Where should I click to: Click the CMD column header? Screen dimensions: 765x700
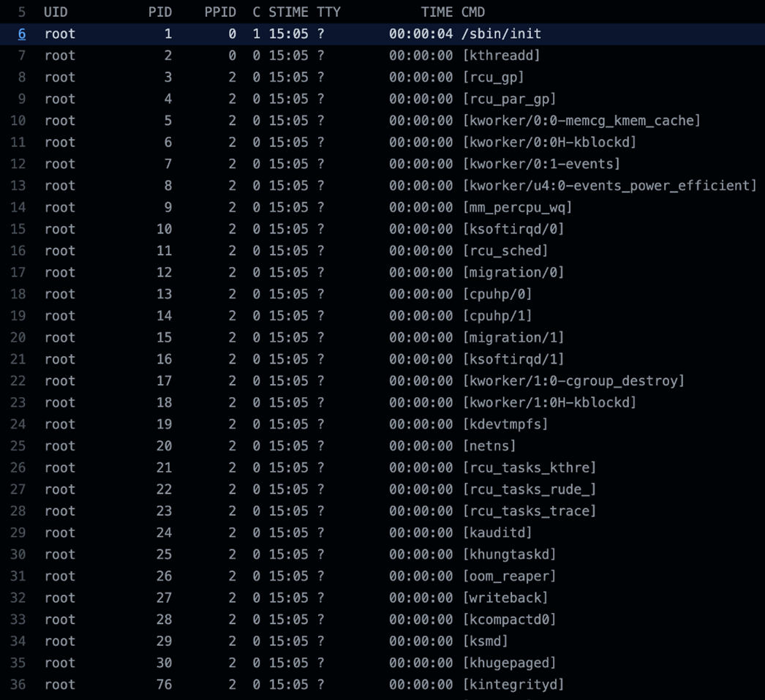coord(472,12)
